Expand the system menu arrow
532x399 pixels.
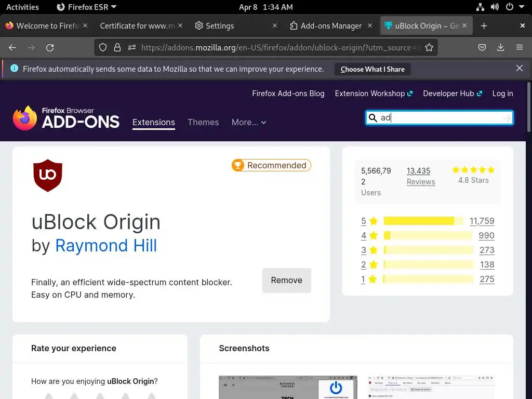pos(522,7)
